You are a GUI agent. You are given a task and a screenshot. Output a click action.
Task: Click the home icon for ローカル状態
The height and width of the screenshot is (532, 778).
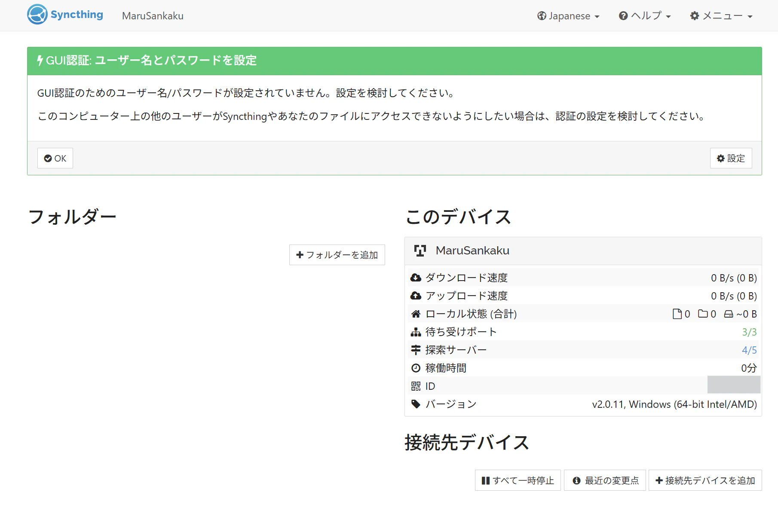(x=416, y=314)
